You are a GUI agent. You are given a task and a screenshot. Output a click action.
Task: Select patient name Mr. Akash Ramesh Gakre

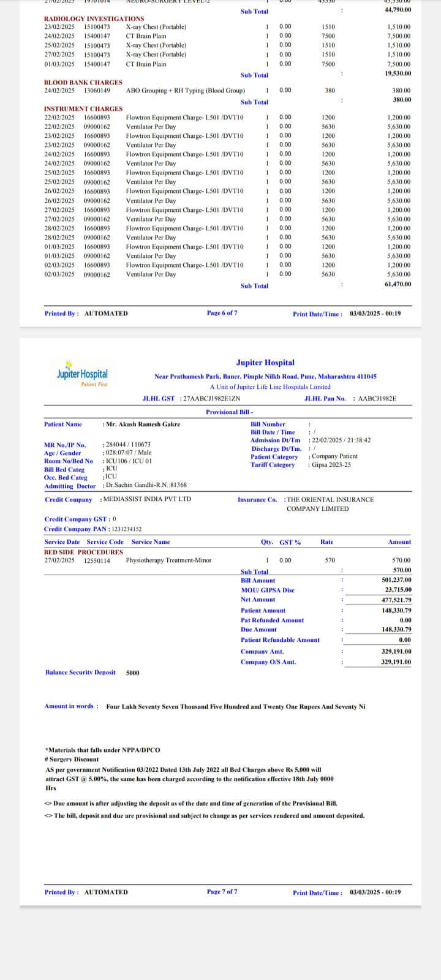click(143, 424)
